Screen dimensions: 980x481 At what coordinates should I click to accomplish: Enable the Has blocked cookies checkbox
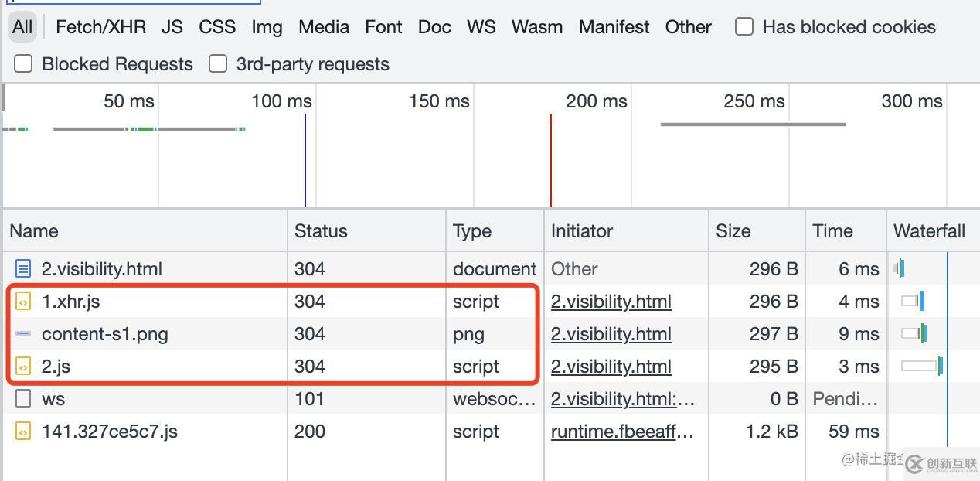(x=744, y=27)
